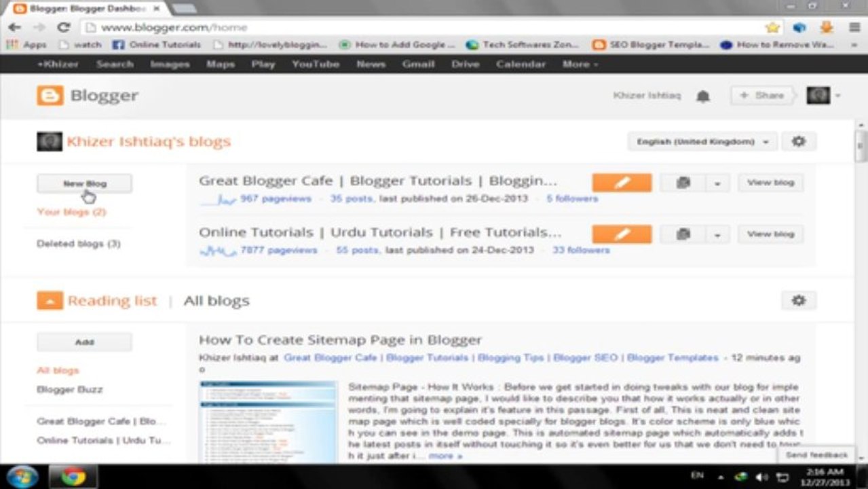Open Search in the Google bar
Screen dimensions: 868x489
(x=115, y=64)
